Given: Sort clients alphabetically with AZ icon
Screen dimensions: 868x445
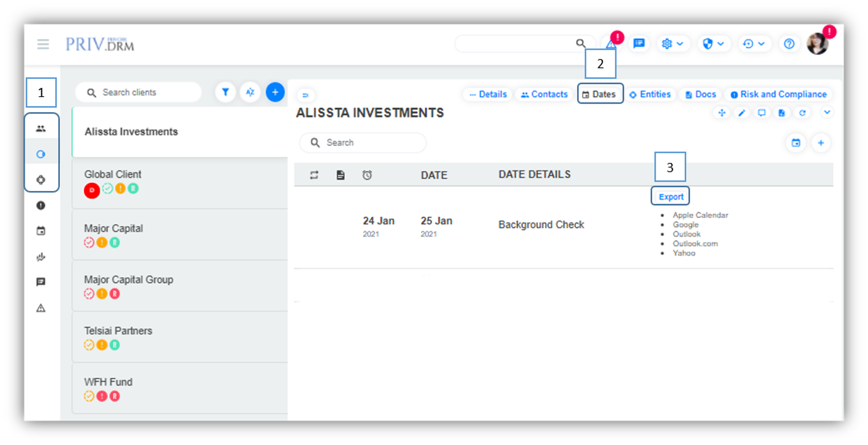Looking at the screenshot, I should click(x=250, y=92).
